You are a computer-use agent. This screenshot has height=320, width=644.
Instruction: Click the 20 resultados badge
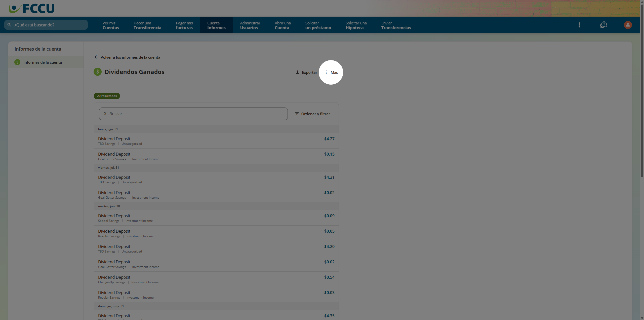(107, 96)
